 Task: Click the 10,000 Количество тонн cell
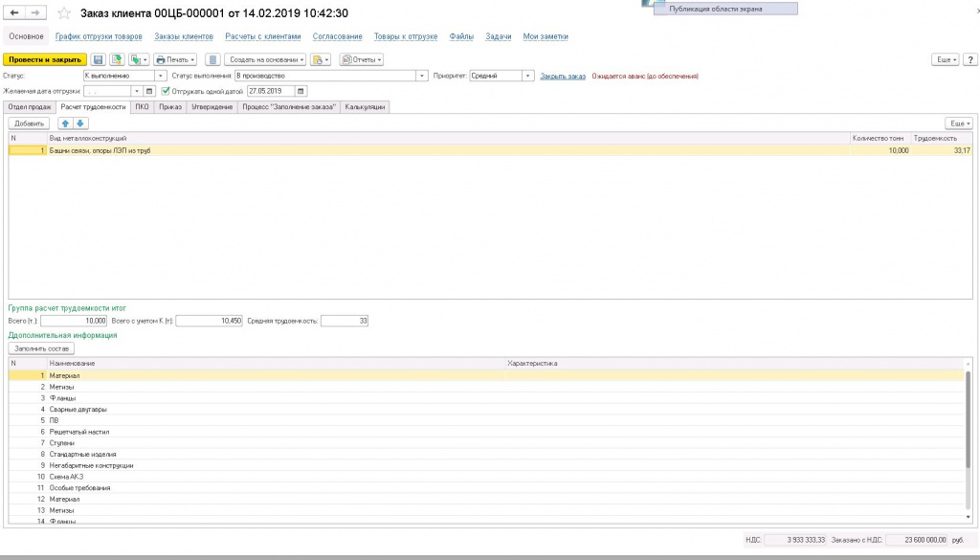pos(880,150)
